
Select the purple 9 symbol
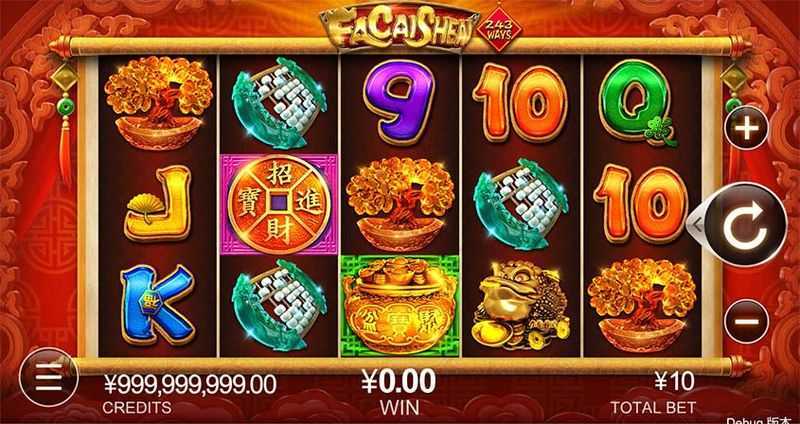399,101
